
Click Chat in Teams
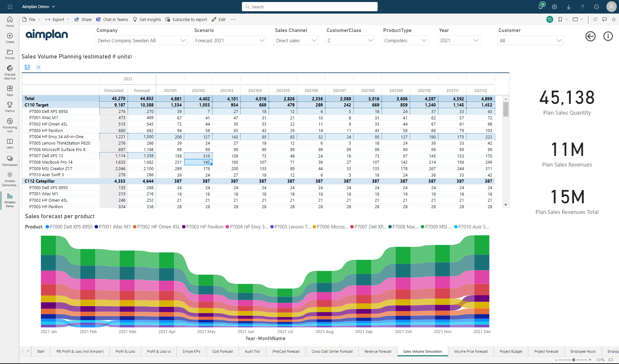point(112,19)
